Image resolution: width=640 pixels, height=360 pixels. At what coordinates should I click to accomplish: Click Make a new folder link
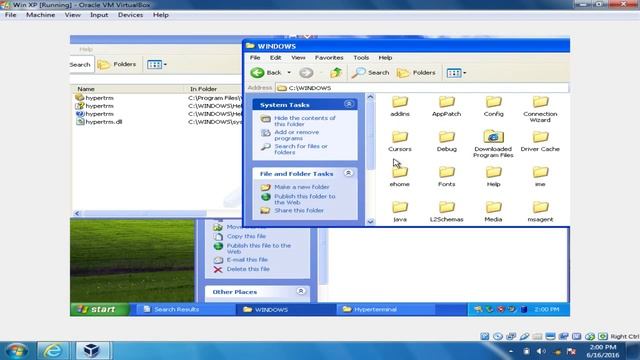[302, 187]
